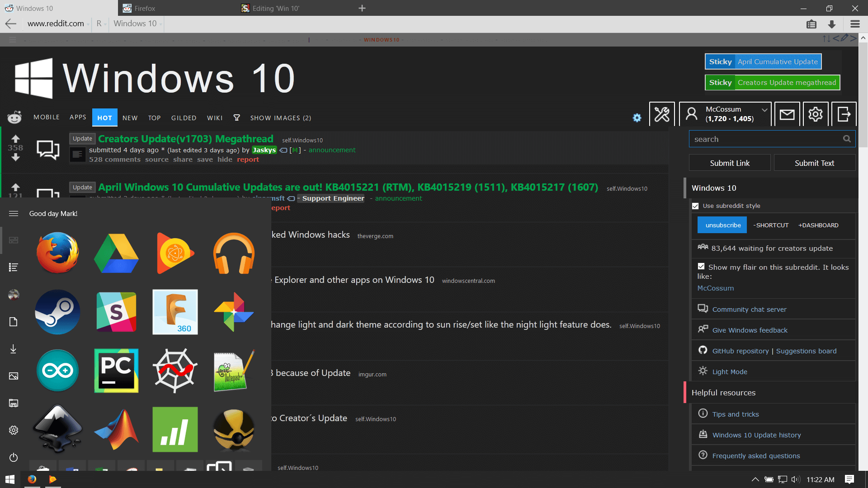Click the subreddit search field

click(x=772, y=139)
